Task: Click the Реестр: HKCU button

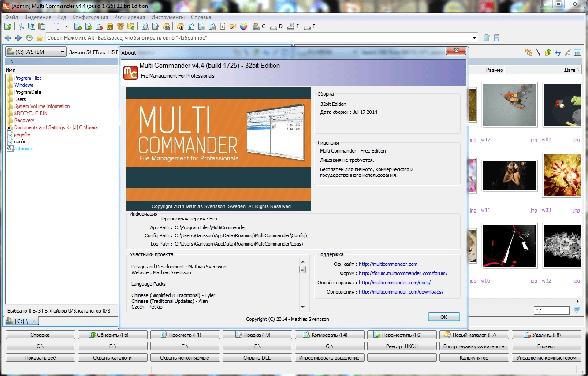Action: pos(402,346)
